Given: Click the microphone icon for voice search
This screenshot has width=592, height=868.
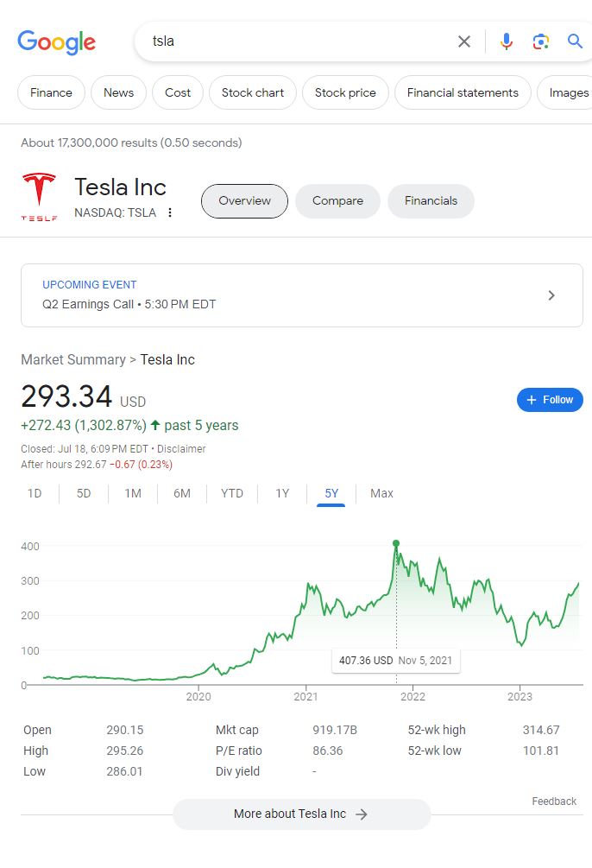Looking at the screenshot, I should pos(507,41).
